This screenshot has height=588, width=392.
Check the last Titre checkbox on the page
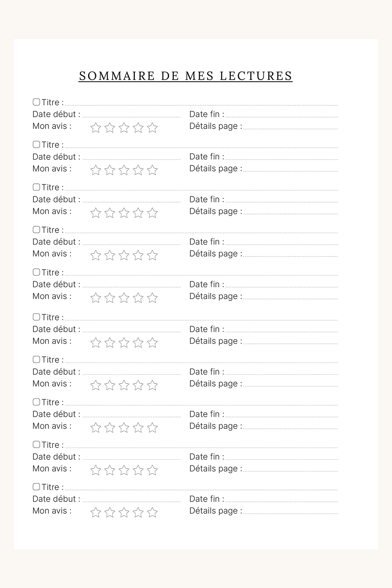36,487
